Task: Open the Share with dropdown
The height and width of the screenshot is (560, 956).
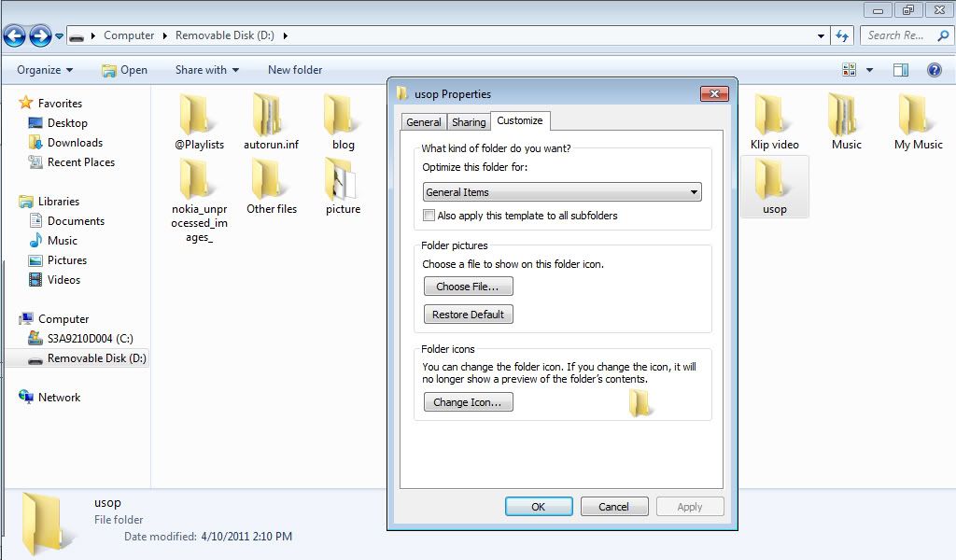Action: click(x=206, y=70)
